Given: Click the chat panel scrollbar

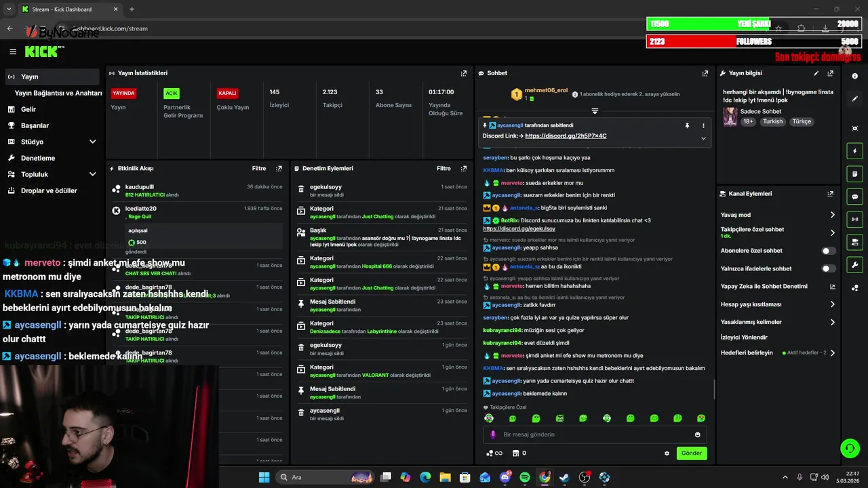Looking at the screenshot, I should [x=713, y=389].
